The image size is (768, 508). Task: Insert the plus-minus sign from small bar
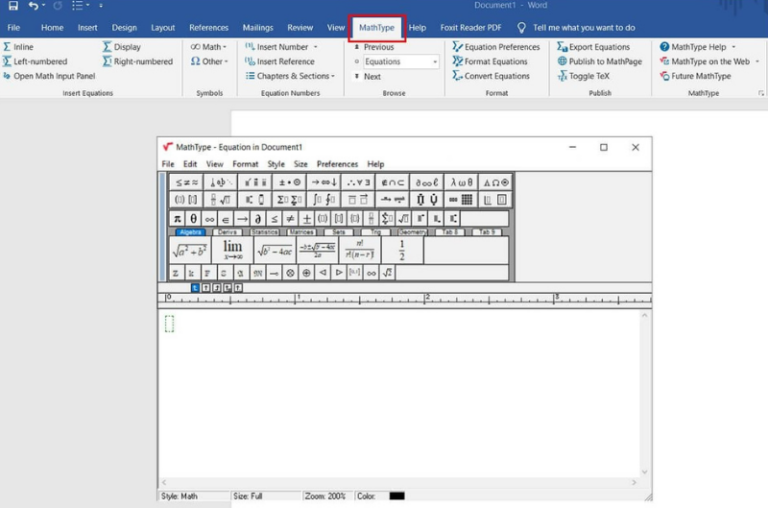pos(307,218)
